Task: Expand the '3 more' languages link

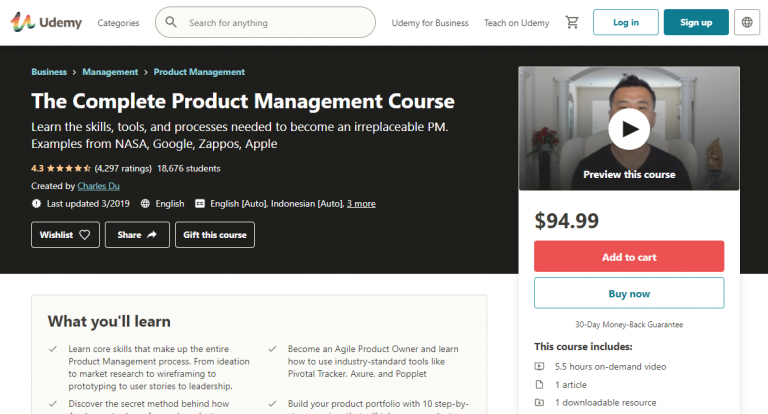Action: (361, 203)
